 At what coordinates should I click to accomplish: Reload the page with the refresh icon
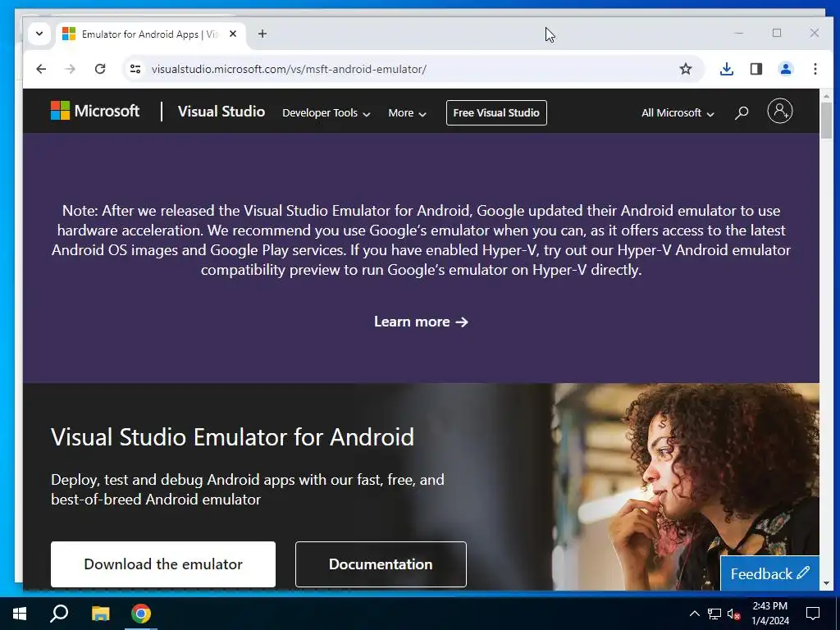pyautogui.click(x=99, y=69)
